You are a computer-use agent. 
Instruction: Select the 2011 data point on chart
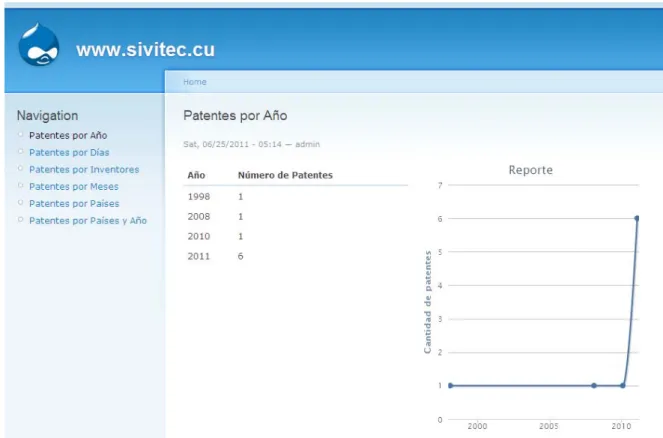point(637,218)
